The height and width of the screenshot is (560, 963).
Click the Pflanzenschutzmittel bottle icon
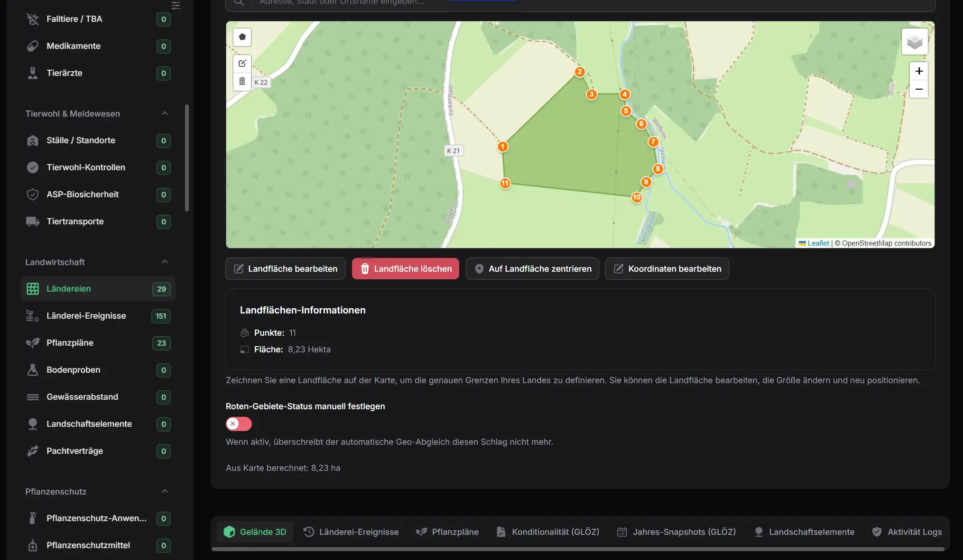click(x=32, y=545)
